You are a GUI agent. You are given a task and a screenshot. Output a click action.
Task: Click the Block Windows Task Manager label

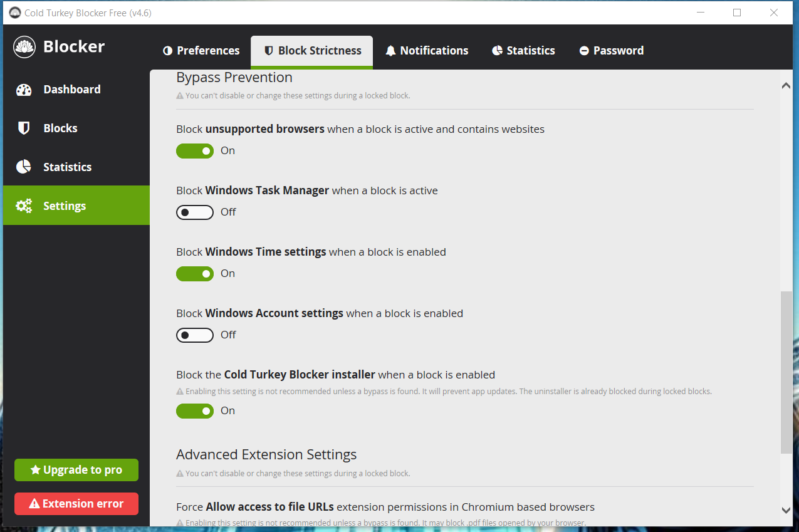click(307, 191)
